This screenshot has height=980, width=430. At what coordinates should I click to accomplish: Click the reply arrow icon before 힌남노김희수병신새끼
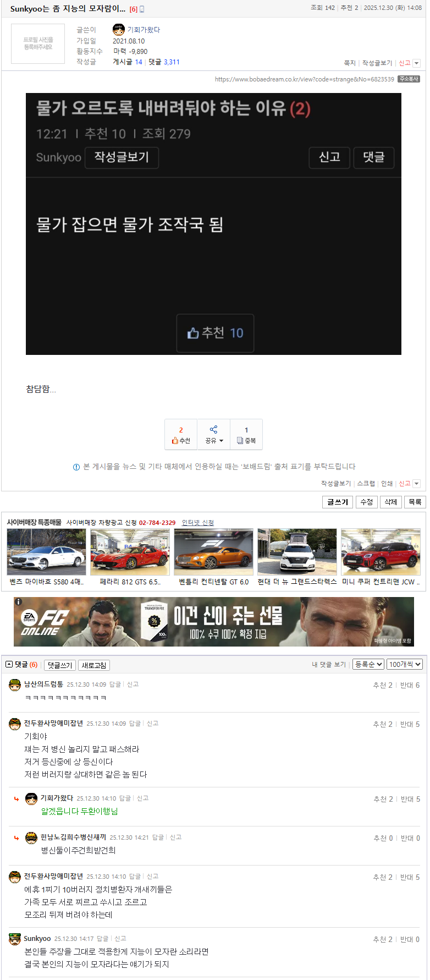pos(16,838)
